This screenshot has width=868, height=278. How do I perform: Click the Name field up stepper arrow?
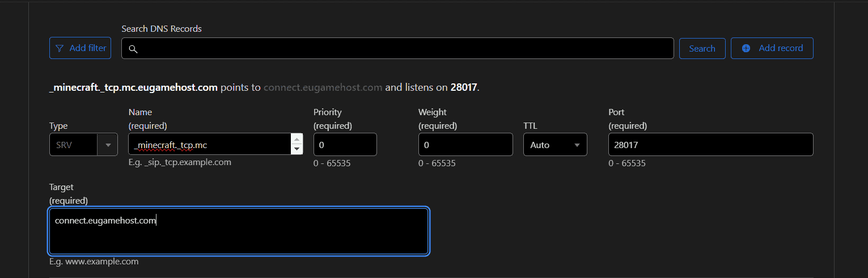[x=297, y=139]
